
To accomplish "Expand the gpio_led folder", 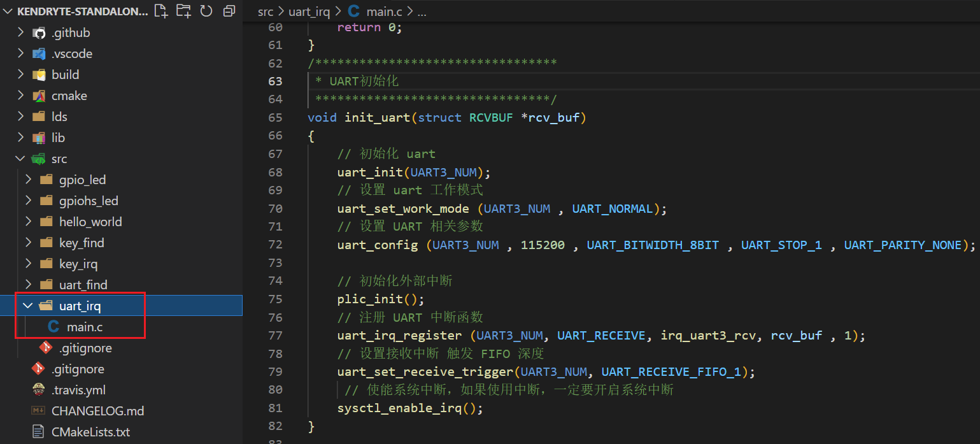I will point(28,180).
